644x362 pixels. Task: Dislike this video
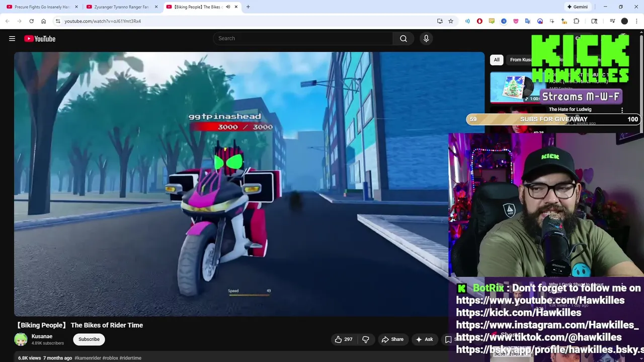366,339
